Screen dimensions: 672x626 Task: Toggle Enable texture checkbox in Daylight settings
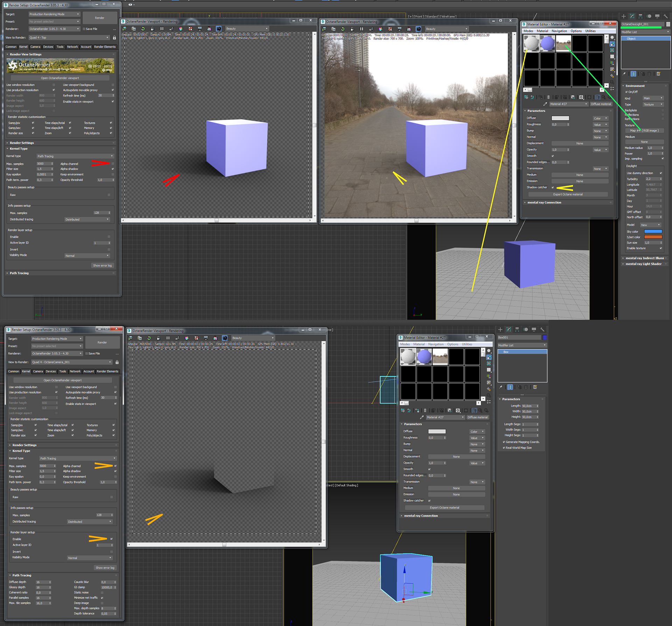point(661,248)
